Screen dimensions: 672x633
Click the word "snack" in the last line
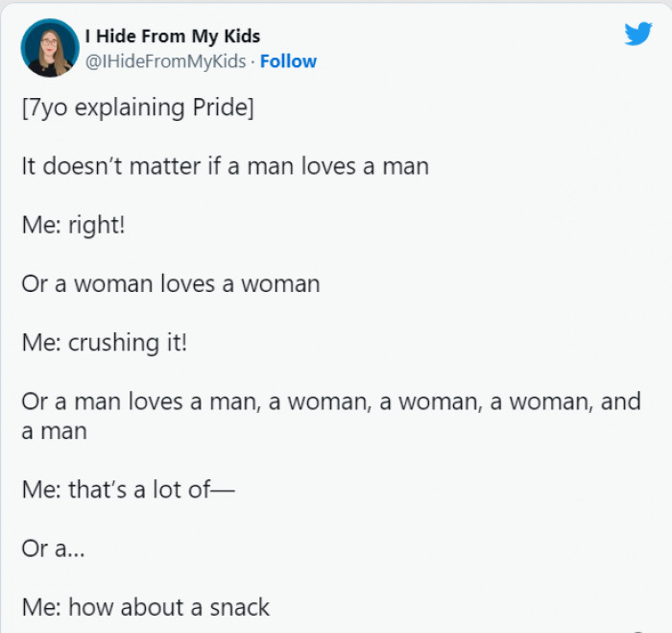click(x=239, y=607)
